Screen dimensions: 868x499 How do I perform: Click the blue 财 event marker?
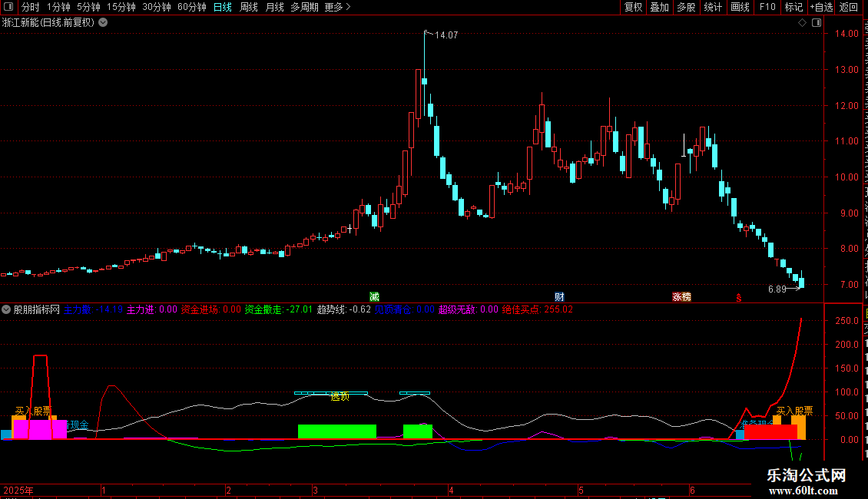click(559, 297)
